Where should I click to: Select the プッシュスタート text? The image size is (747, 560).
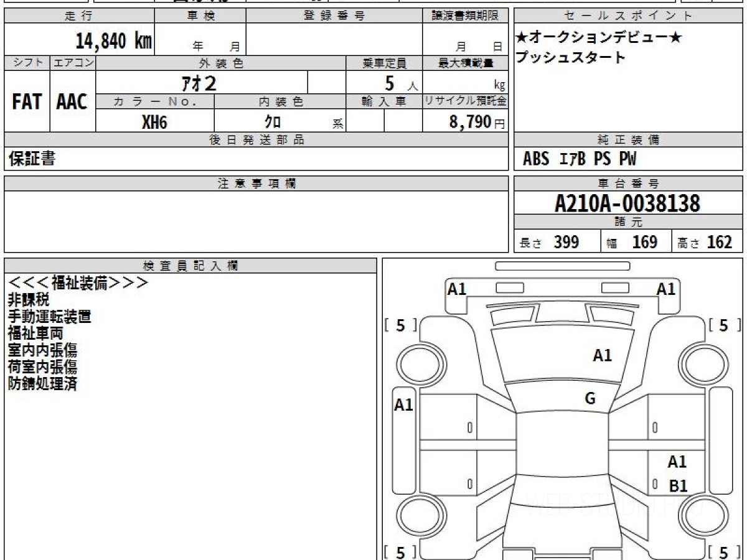point(570,58)
